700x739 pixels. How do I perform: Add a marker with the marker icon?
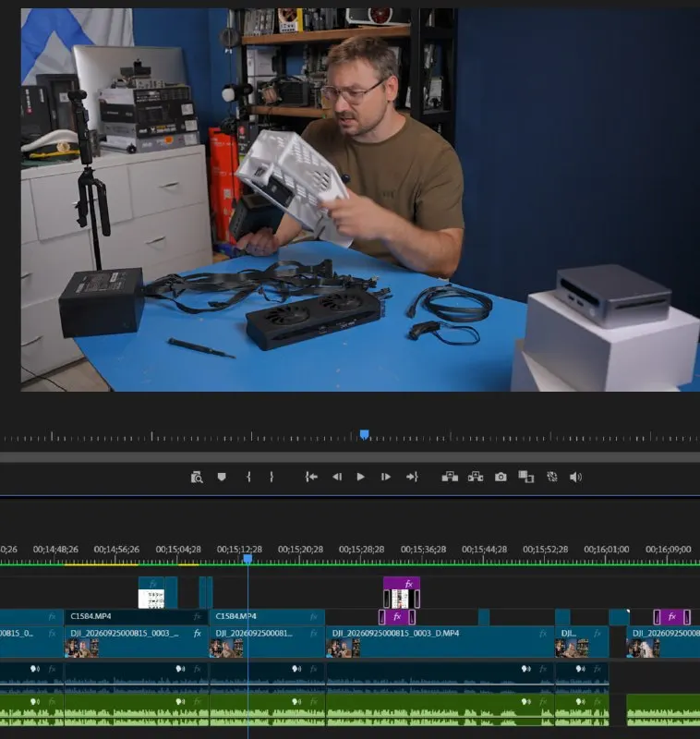pos(222,477)
